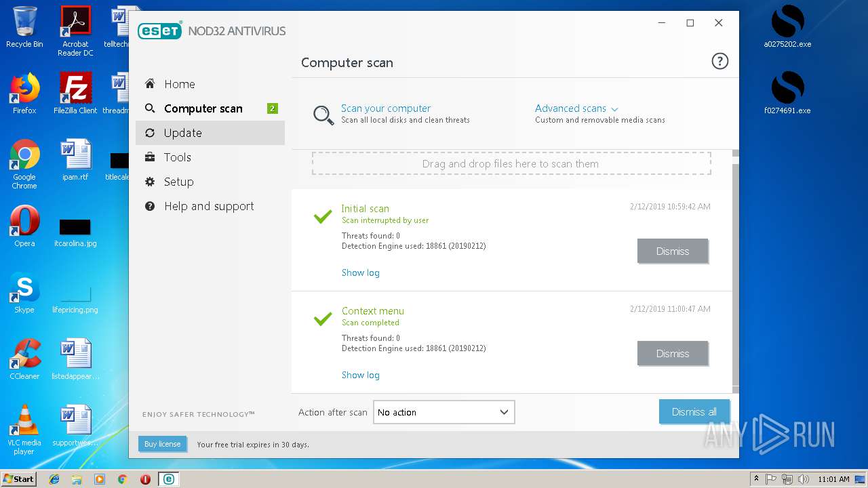This screenshot has width=868, height=488.
Task: Open Chrome from the taskbar
Action: pyautogui.click(x=122, y=479)
